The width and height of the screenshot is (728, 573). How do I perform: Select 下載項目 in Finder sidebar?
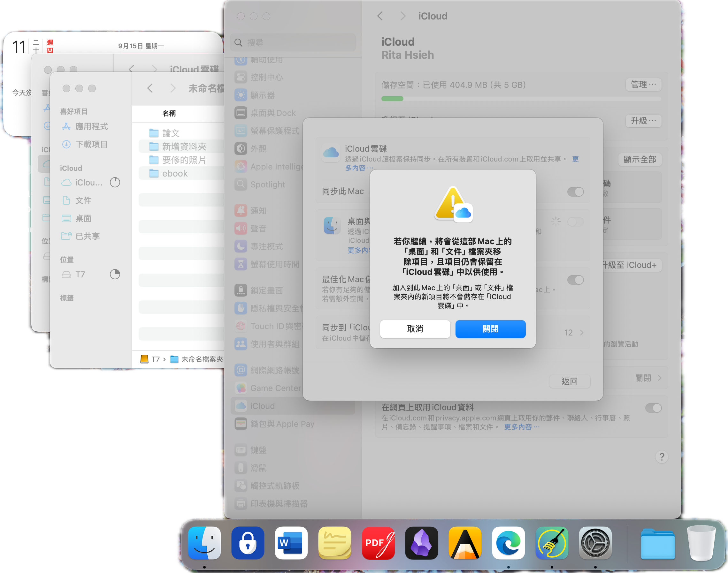coord(91,144)
